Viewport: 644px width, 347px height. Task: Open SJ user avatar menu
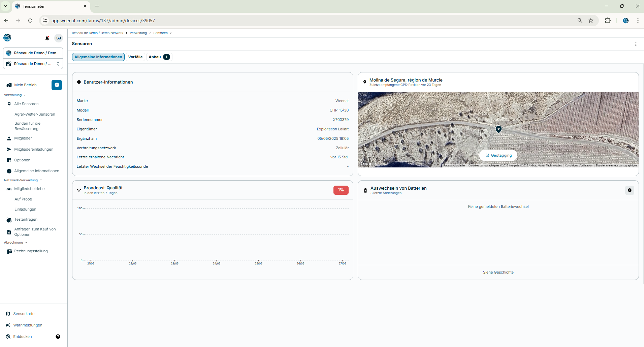(59, 38)
